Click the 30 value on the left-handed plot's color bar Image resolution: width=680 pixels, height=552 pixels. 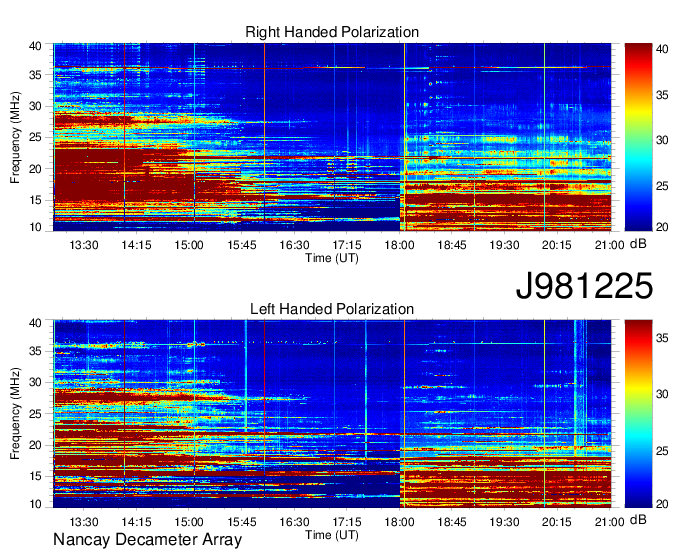pos(662,394)
